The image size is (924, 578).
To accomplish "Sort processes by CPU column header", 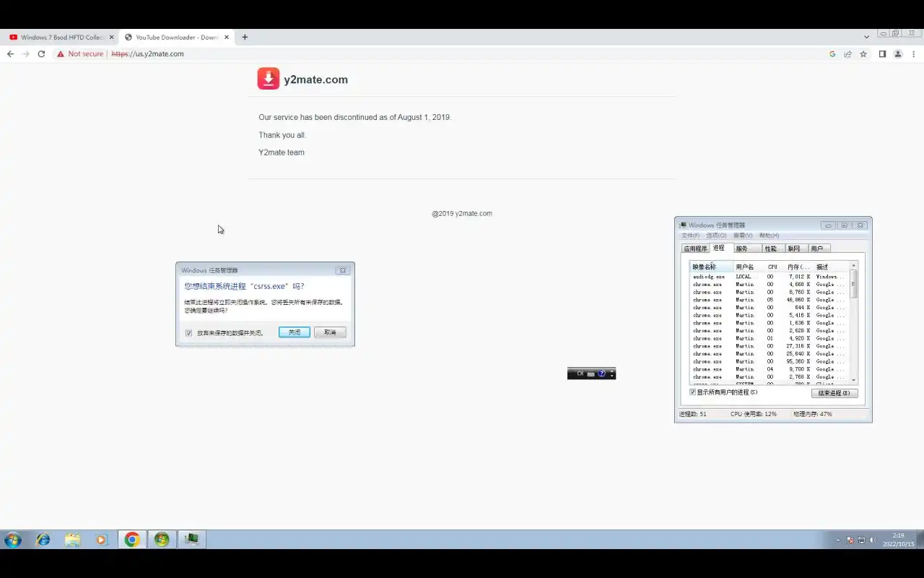I will [x=773, y=267].
